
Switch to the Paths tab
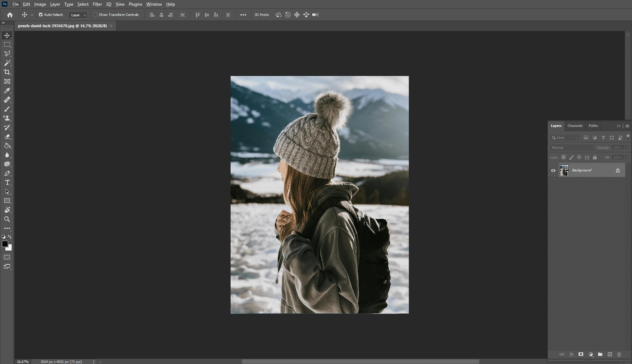[593, 126]
